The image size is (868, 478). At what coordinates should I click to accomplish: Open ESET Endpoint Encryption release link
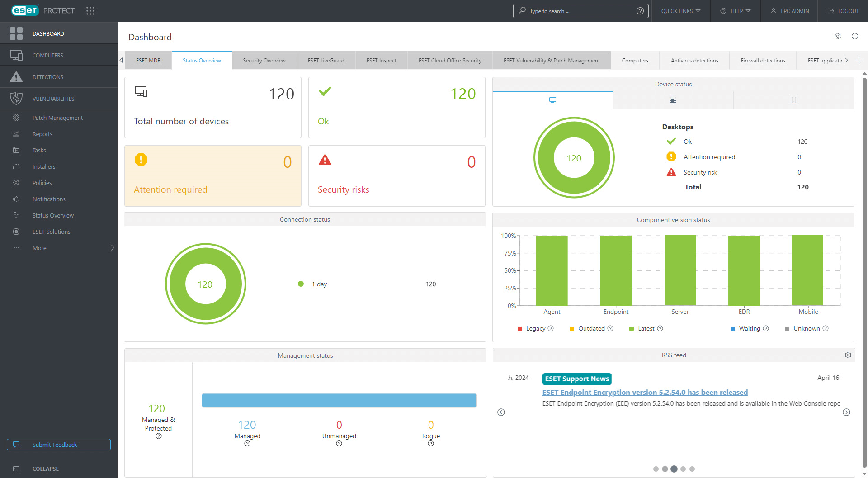(645, 392)
